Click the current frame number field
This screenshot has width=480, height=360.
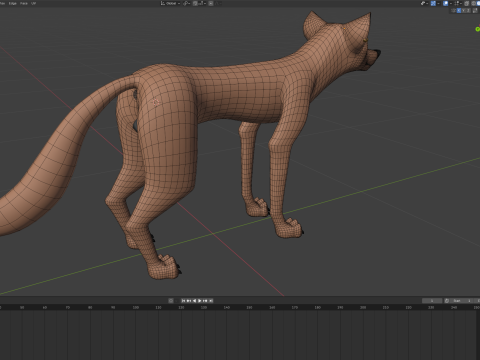[432, 301]
